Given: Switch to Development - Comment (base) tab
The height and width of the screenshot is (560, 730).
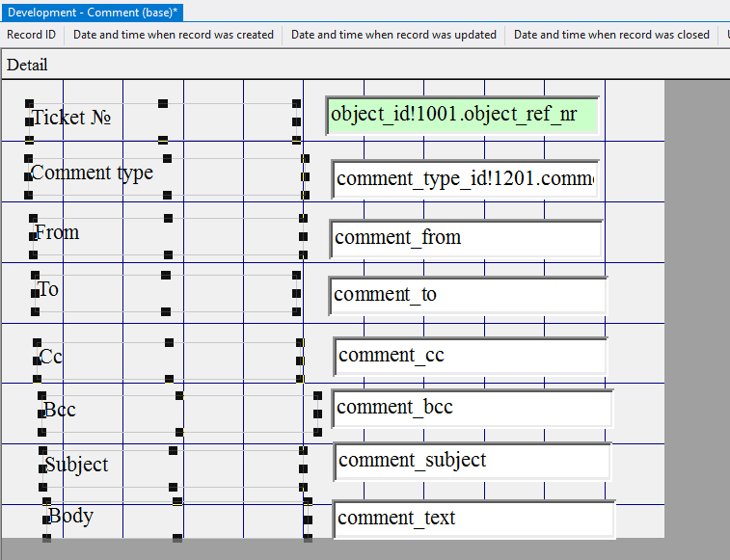Looking at the screenshot, I should [93, 12].
